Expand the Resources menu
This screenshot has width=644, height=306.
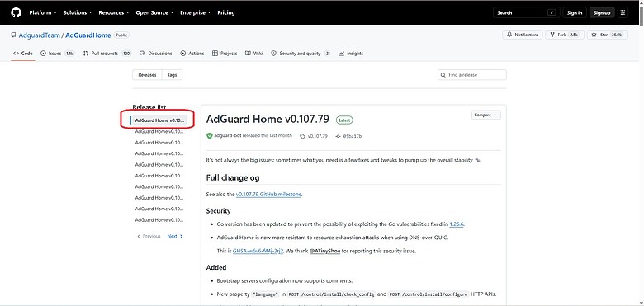[x=114, y=12]
